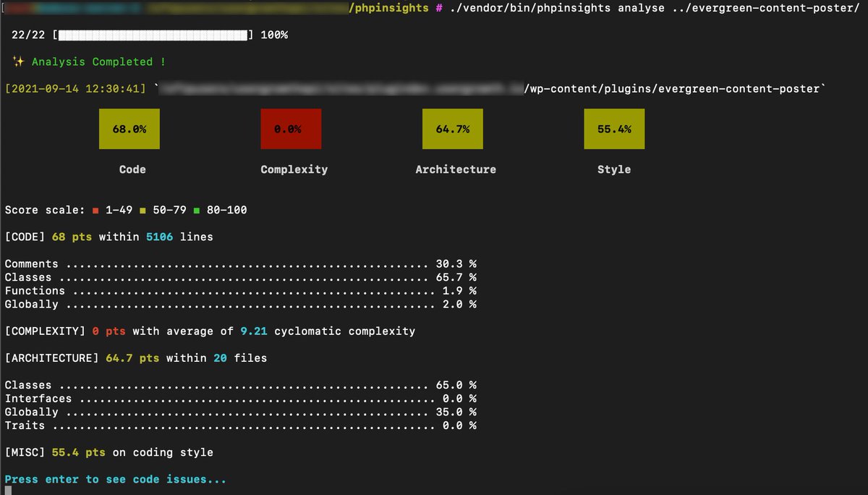Click the 65.7 % Classes value in the CODE section

click(x=456, y=277)
